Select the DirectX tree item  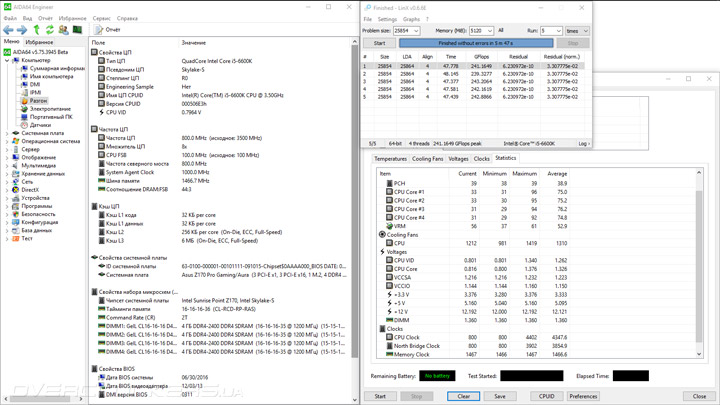(x=30, y=190)
